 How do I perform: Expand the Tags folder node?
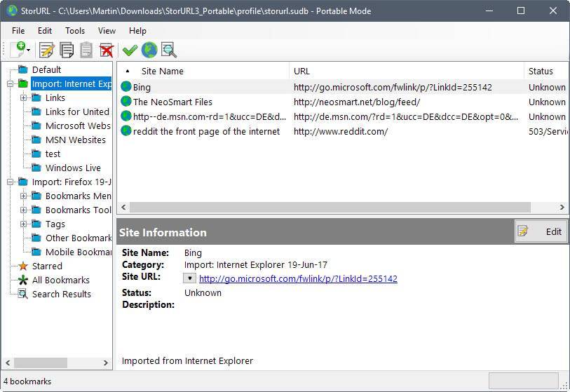tap(24, 224)
